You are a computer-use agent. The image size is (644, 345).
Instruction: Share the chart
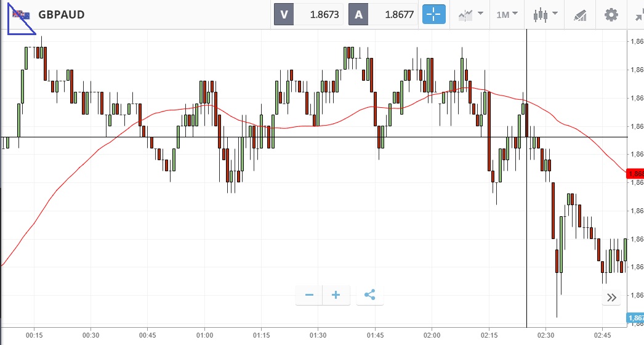[369, 295]
